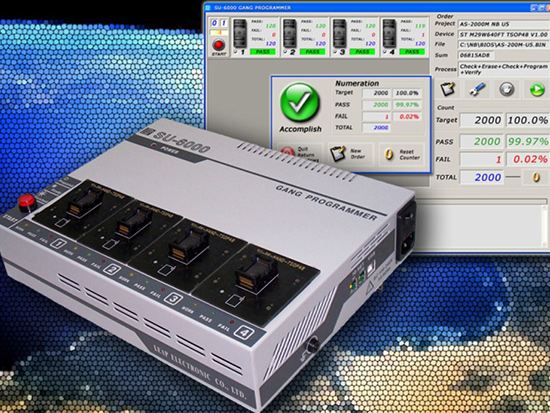
Task: Open the wrench settings tool
Action: coord(477,89)
